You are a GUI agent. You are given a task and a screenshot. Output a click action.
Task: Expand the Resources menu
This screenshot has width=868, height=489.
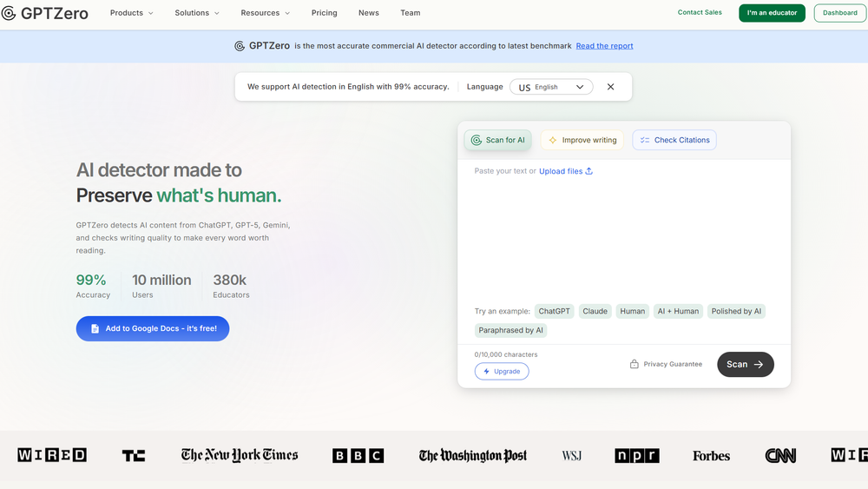[265, 13]
